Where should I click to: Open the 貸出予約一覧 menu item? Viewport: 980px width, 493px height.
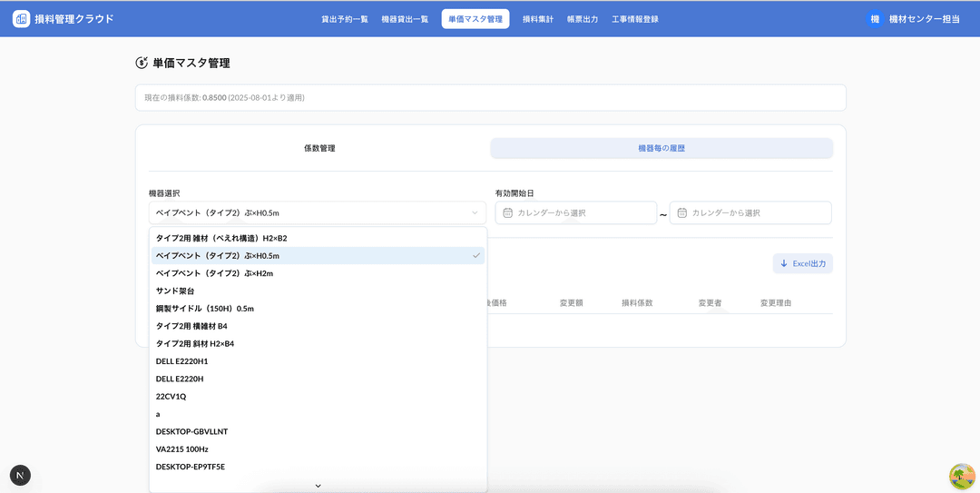coord(345,19)
